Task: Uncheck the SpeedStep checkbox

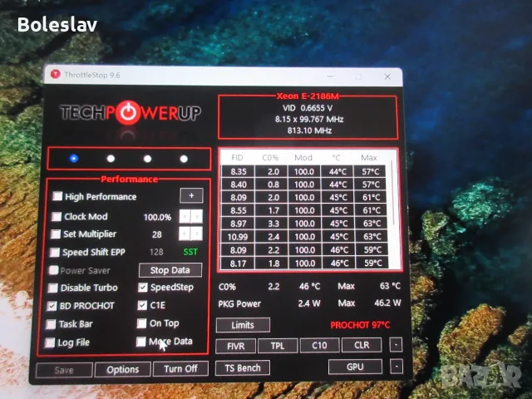Action: coord(143,288)
